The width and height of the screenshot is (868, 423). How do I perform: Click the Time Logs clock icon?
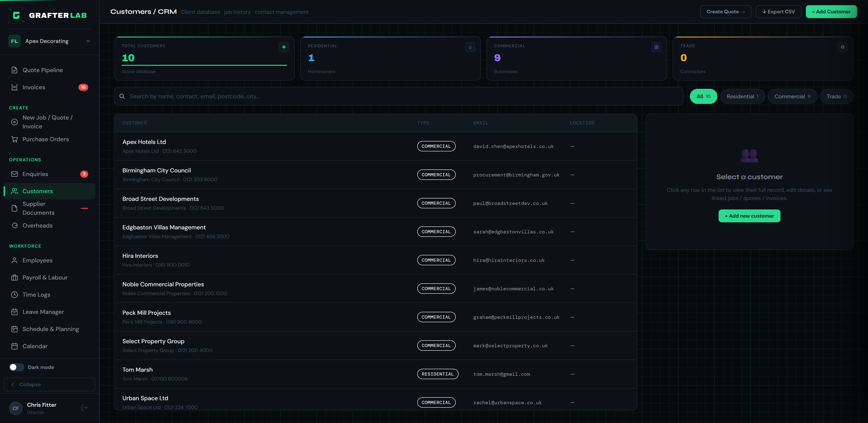click(x=14, y=295)
